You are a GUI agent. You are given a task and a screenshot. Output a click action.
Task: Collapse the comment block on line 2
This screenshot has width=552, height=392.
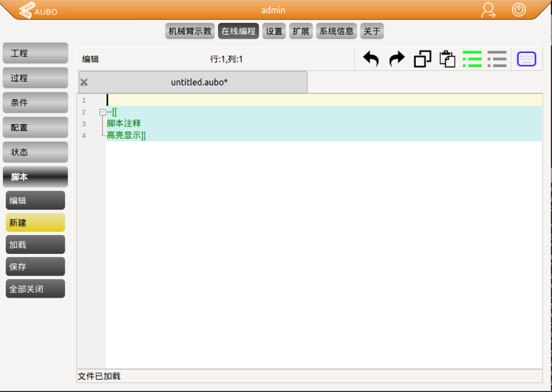pyautogui.click(x=102, y=111)
